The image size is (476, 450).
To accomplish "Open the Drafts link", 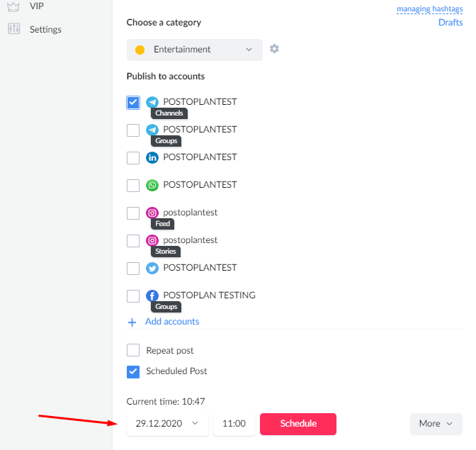I will [x=450, y=23].
